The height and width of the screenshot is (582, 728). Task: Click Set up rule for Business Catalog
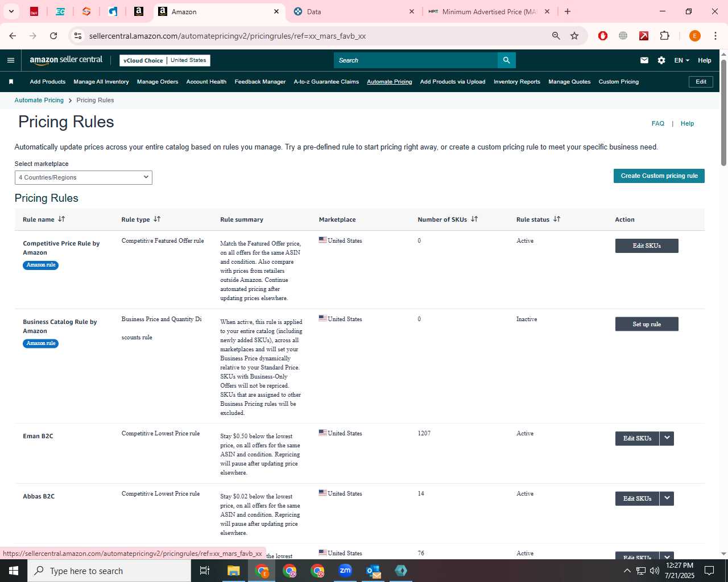point(647,324)
